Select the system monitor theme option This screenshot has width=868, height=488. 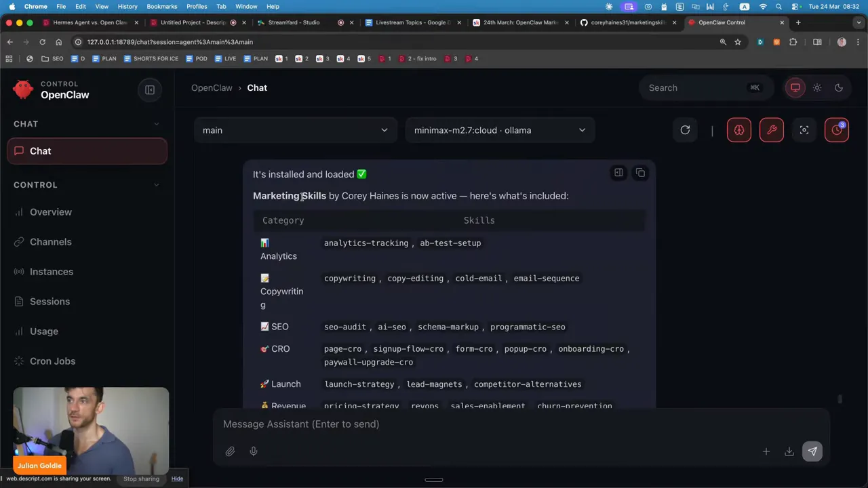pyautogui.click(x=795, y=87)
